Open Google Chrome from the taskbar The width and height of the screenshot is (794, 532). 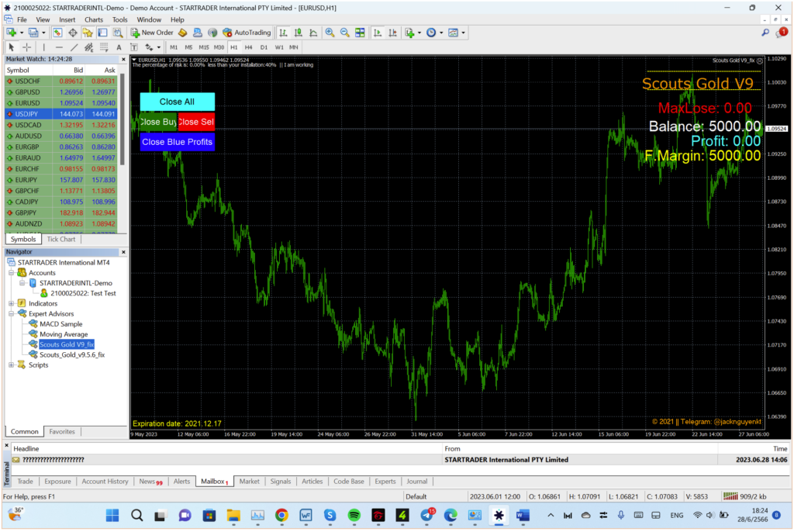[281, 516]
